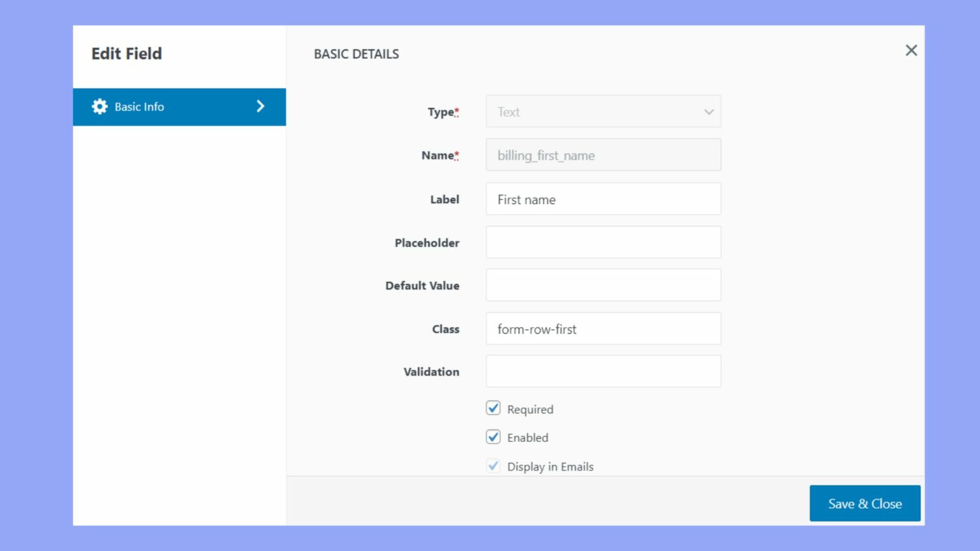Click the disabled Name field showing billing_first_name
The height and width of the screenshot is (551, 980).
pos(603,154)
